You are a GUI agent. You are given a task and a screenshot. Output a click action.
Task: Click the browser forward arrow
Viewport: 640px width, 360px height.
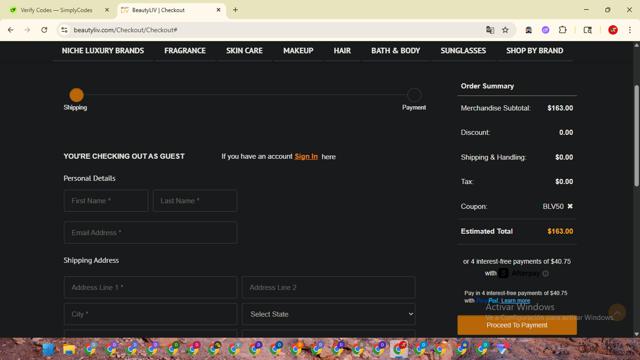[x=27, y=30]
